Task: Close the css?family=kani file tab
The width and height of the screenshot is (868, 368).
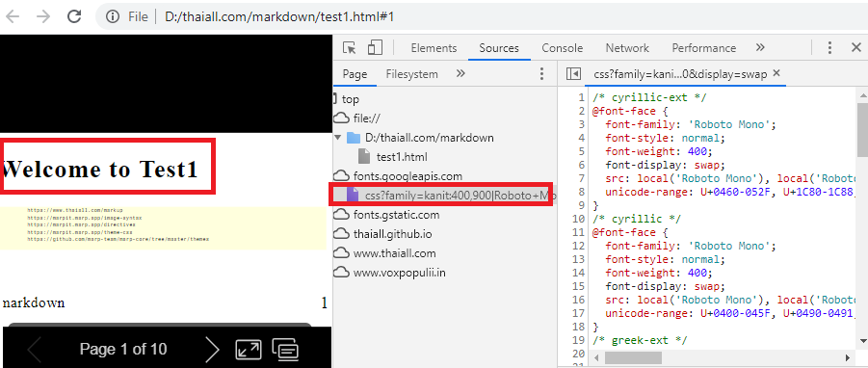Action: [776, 73]
